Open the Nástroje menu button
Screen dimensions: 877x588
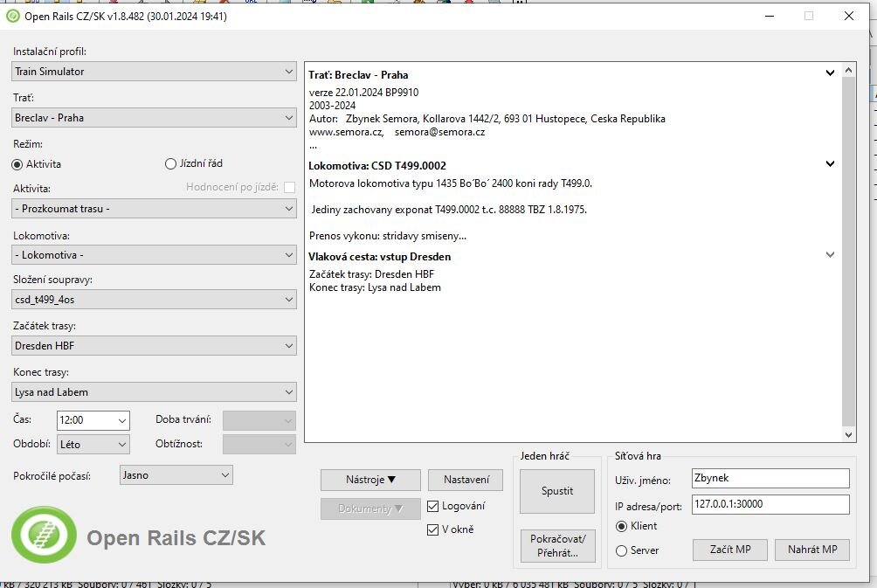[x=370, y=480]
